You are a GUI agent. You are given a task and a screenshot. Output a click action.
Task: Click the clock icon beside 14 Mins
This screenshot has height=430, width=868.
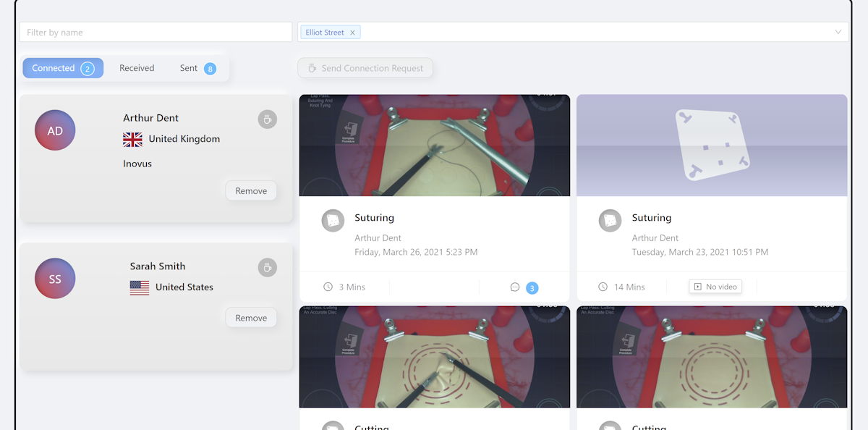603,287
